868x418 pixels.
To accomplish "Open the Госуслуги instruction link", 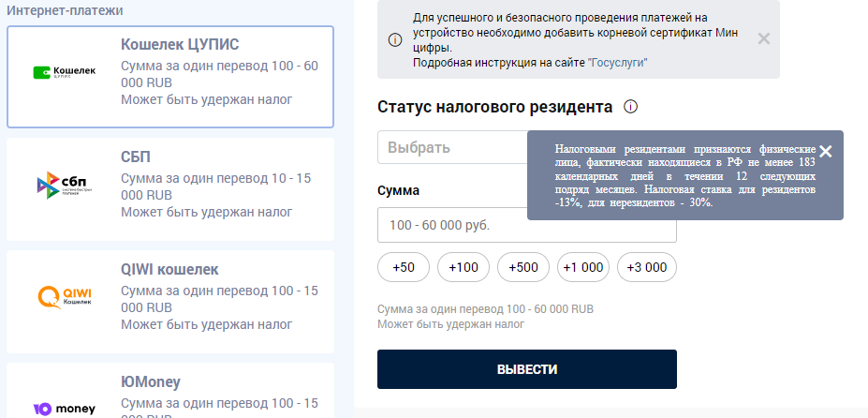I will click(x=617, y=63).
